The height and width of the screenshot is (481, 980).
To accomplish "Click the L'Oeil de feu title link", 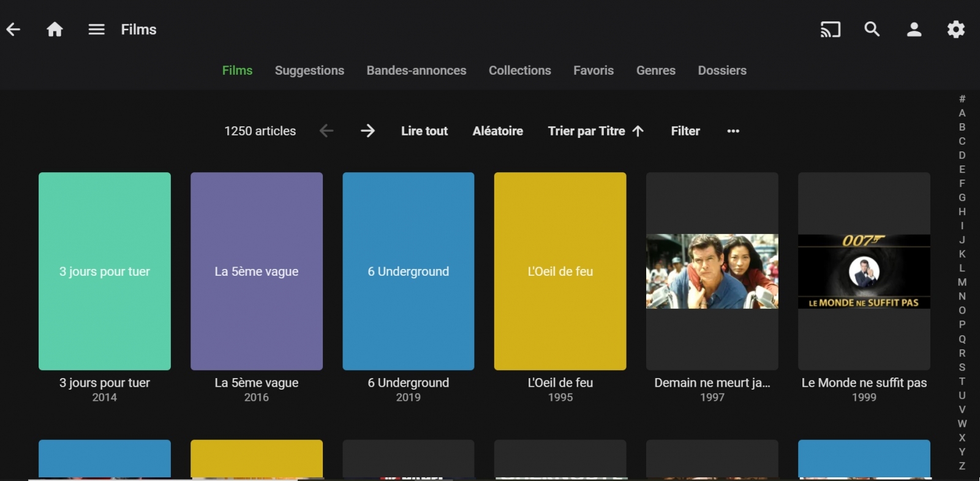I will [560, 383].
